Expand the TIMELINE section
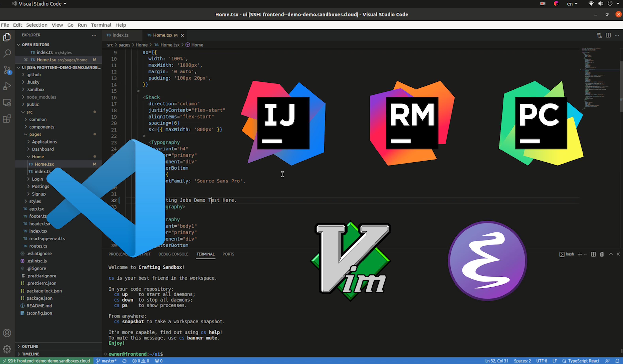Screen dimensions: 623x364 [30, 354]
